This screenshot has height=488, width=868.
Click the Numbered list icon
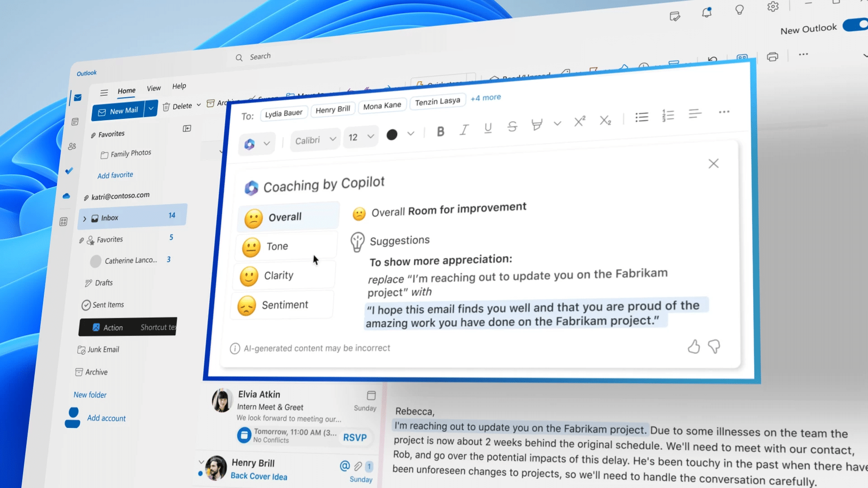668,114
